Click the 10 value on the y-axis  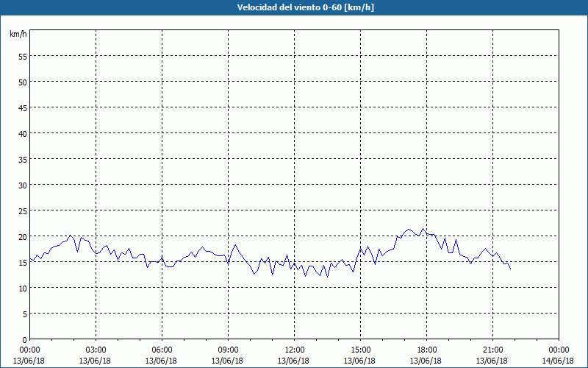point(23,289)
